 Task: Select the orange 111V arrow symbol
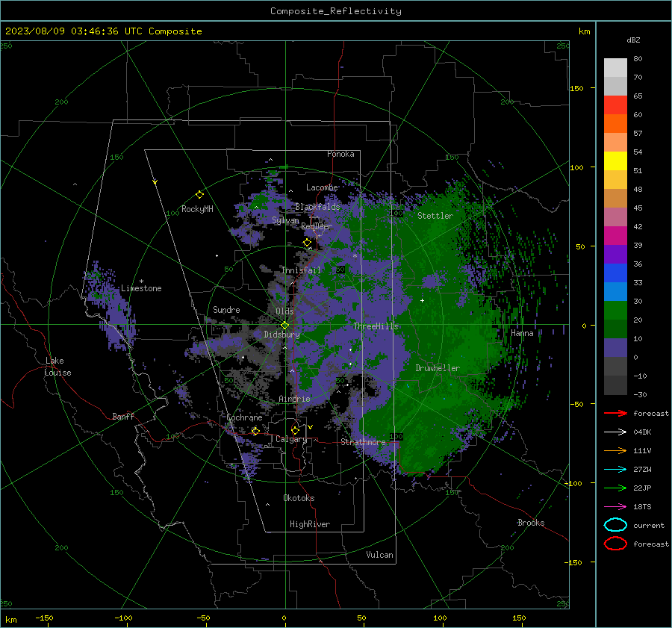tap(615, 450)
